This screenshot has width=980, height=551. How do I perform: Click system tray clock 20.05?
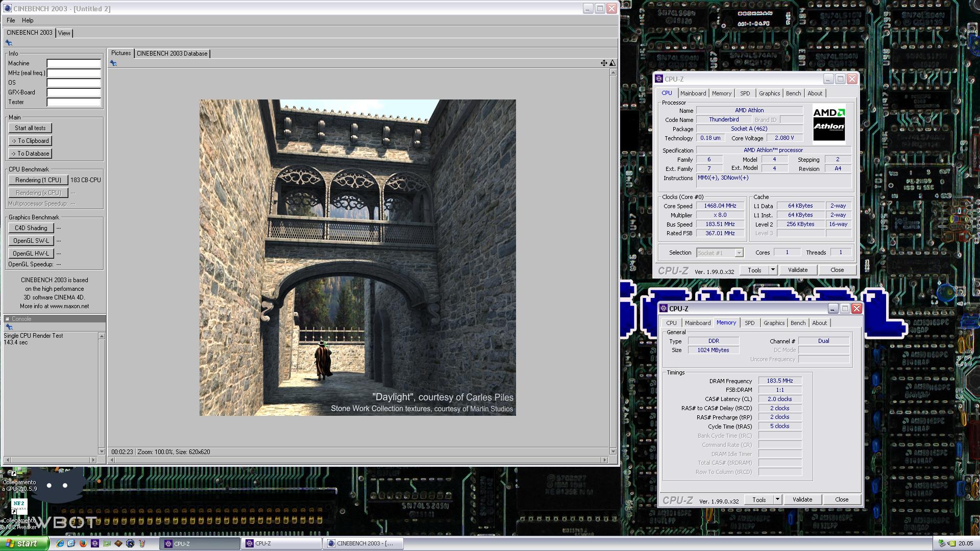[x=966, y=543]
